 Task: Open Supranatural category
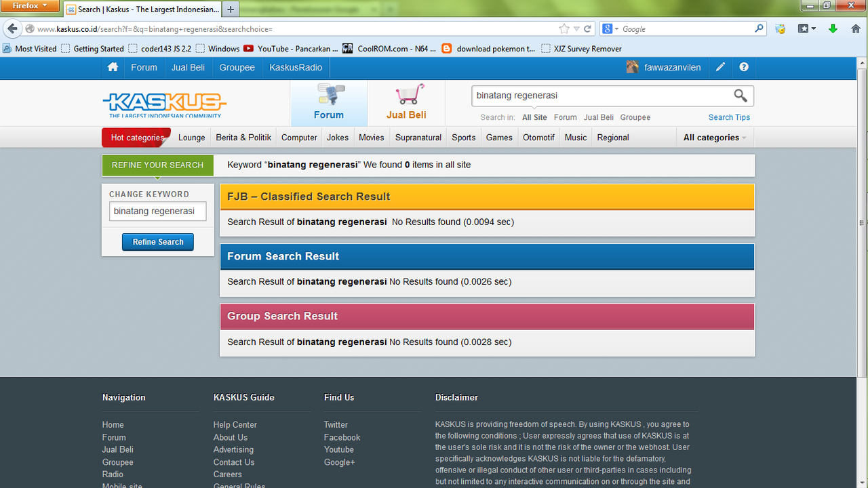pyautogui.click(x=418, y=138)
